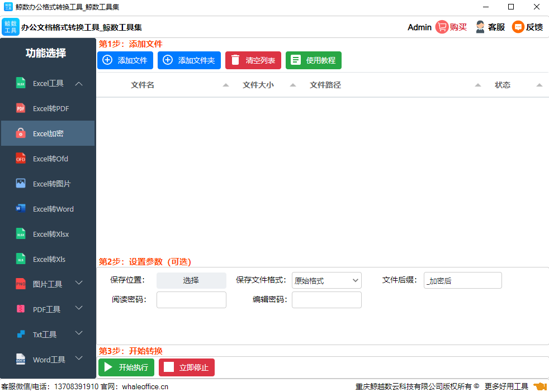The height and width of the screenshot is (392, 549).
Task: Select the Excel加密 function
Action: click(48, 133)
